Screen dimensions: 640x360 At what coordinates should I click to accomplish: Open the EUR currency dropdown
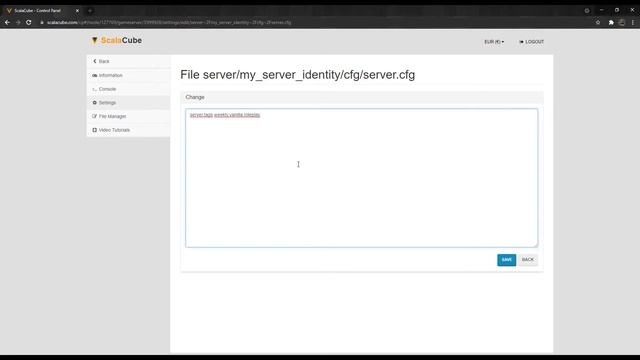click(x=494, y=42)
